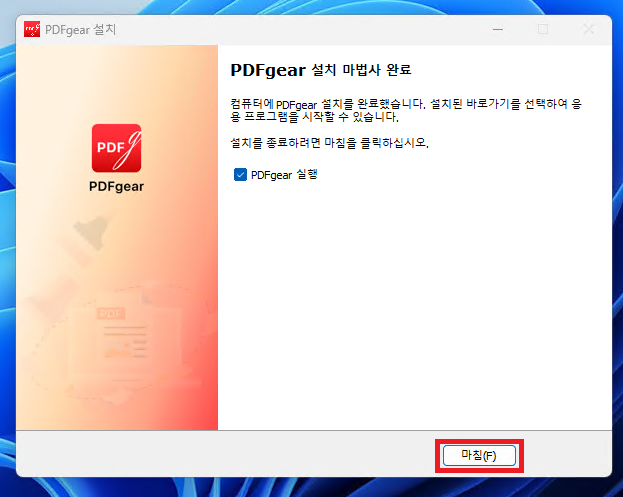Uncheck the PDFgear 실행 checkbox
The image size is (623, 497).
[240, 174]
